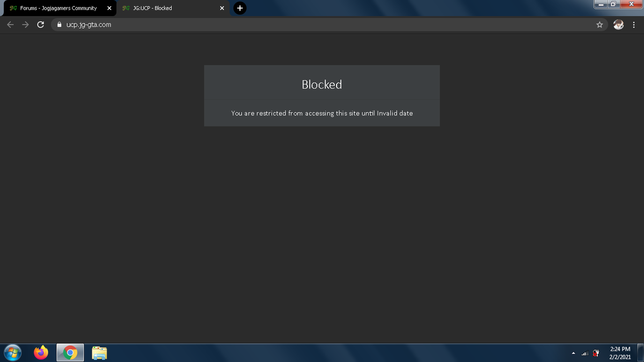The image size is (644, 362).
Task: Open the Chrome profile avatar
Action: click(618, 25)
